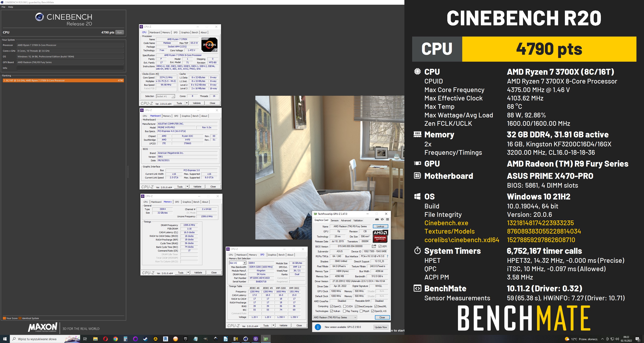Viewport: 644px width, 343px height.
Task: Click the Run button in Cinebench
Action: click(120, 32)
